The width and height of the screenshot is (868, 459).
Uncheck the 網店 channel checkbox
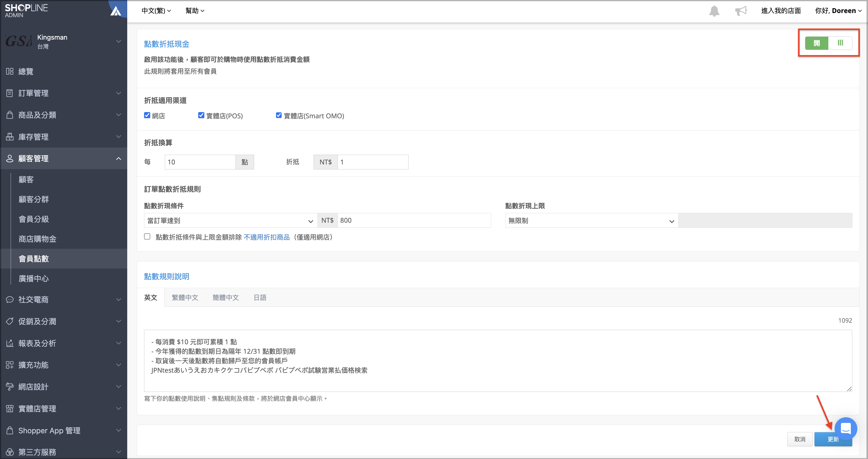[147, 115]
